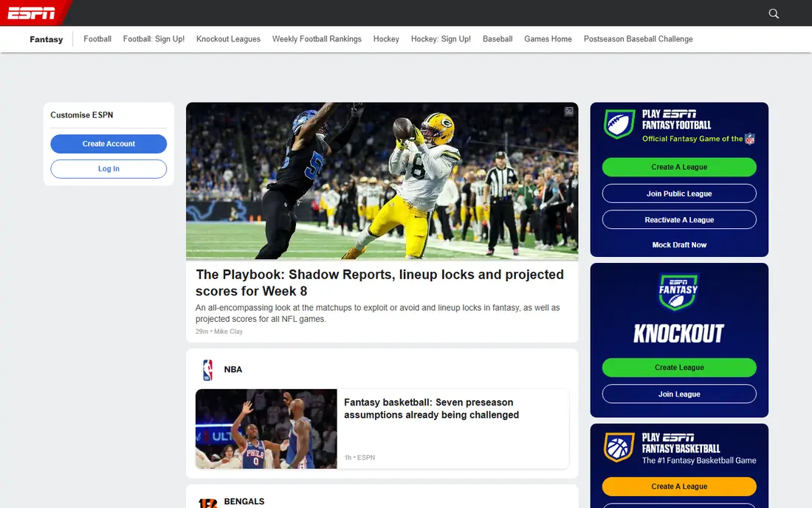Viewport: 812px width, 508px height.
Task: Click the Fantasy Football shield logo
Action: pos(619,124)
